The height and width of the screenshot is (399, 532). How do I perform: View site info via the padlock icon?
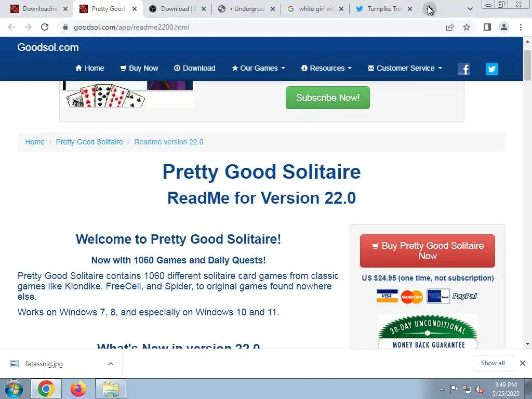pyautogui.click(x=65, y=27)
